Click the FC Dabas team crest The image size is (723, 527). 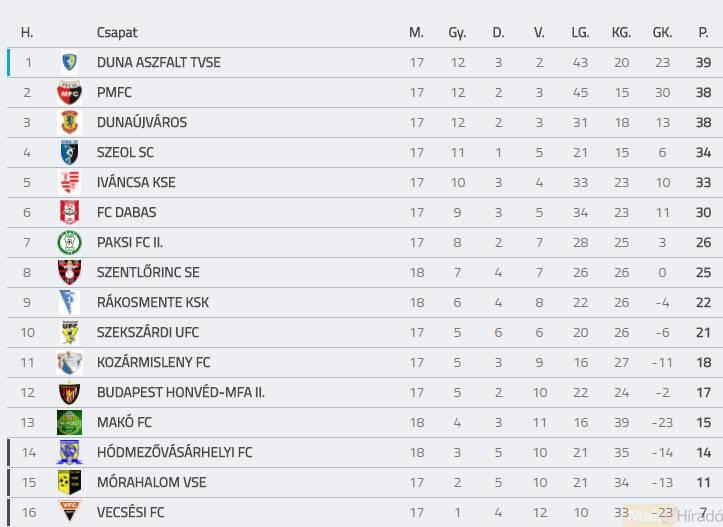click(69, 212)
